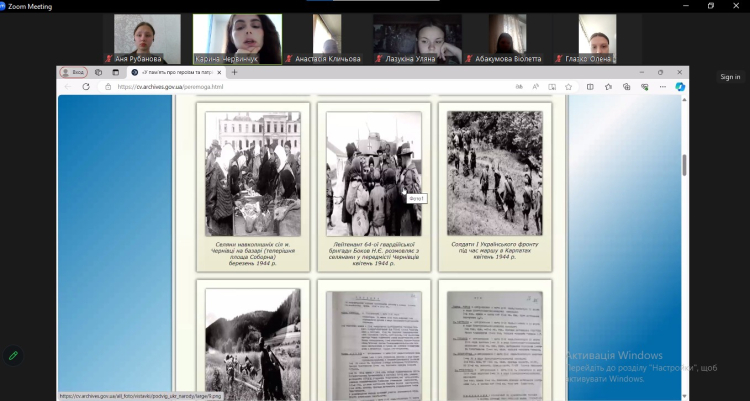Open the photo of villagers at Chernivtsi bazaar
Viewport: 750px width, 401px height.
253,173
